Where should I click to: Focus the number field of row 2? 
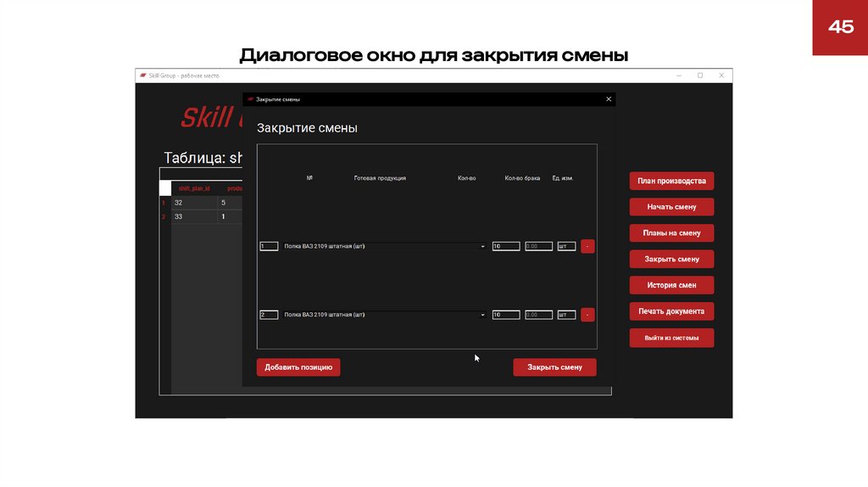pyautogui.click(x=269, y=315)
